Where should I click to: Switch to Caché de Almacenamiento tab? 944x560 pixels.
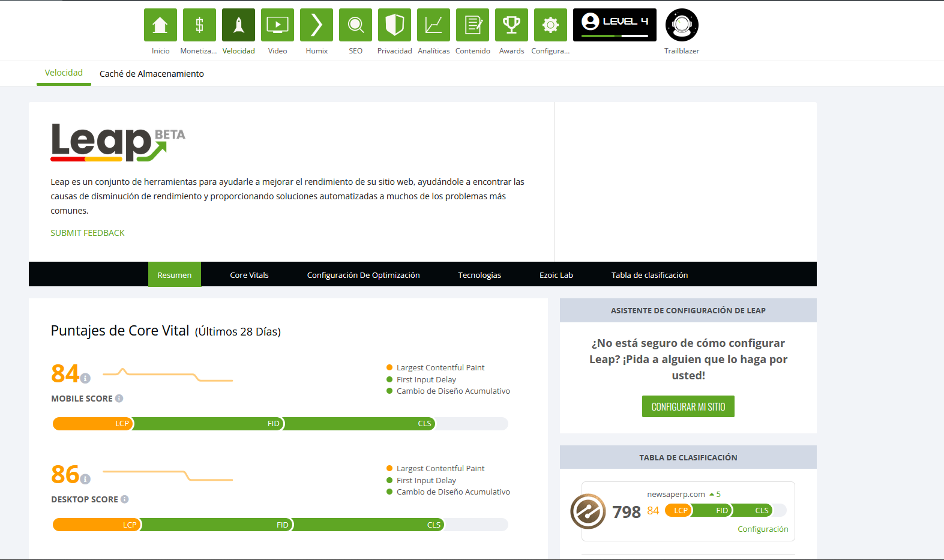151,74
